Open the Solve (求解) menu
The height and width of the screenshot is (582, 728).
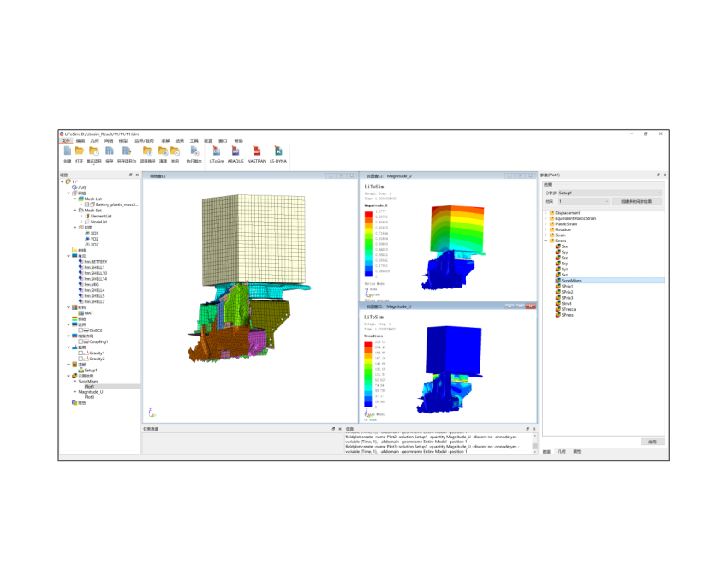tap(165, 140)
